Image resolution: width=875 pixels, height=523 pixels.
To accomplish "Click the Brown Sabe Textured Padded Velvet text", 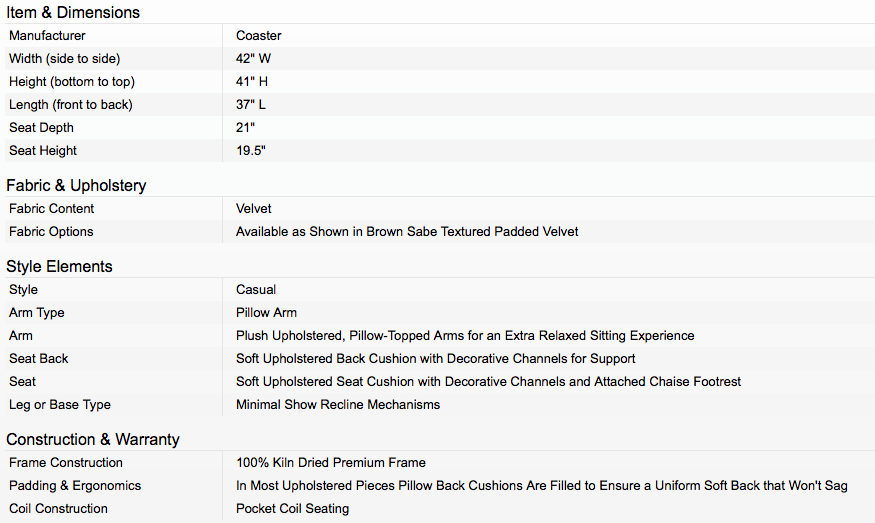I will coord(472,232).
